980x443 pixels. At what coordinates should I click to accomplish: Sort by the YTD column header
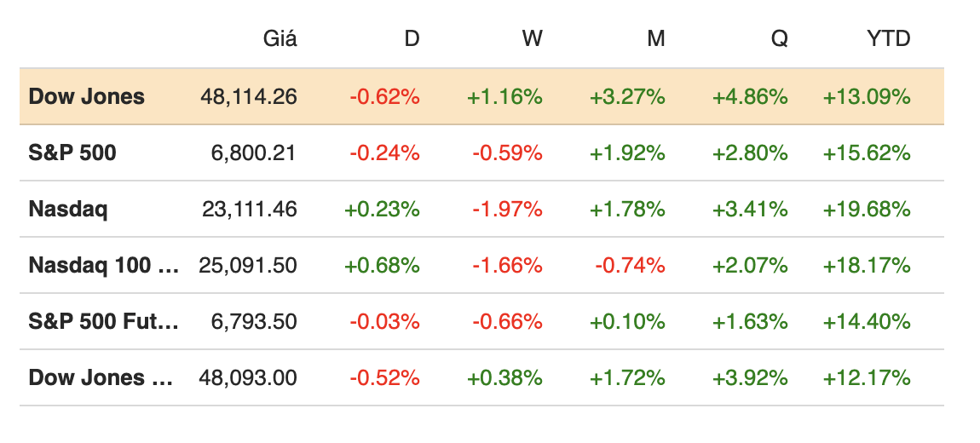point(888,38)
